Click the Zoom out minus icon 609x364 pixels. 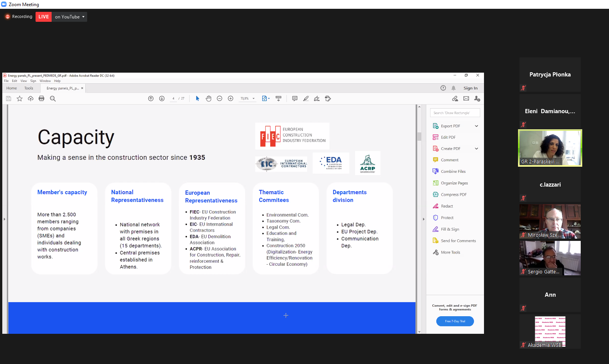tap(219, 99)
